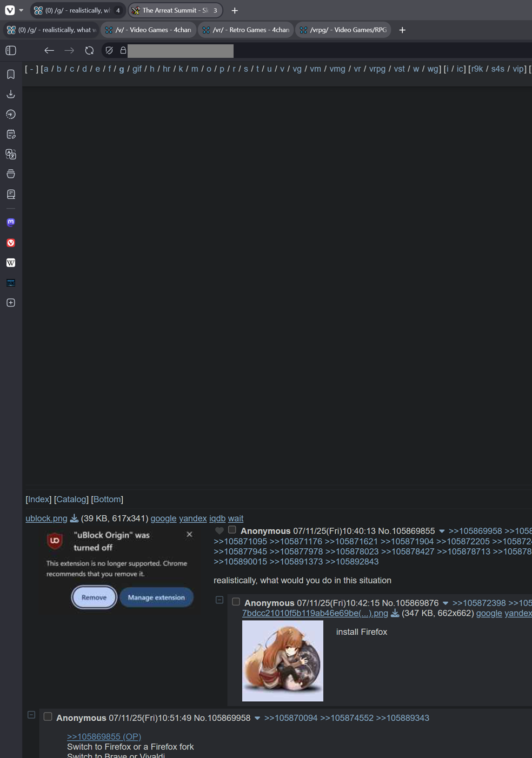Show site info via padlock icon
The height and width of the screenshot is (758, 532).
tap(123, 50)
